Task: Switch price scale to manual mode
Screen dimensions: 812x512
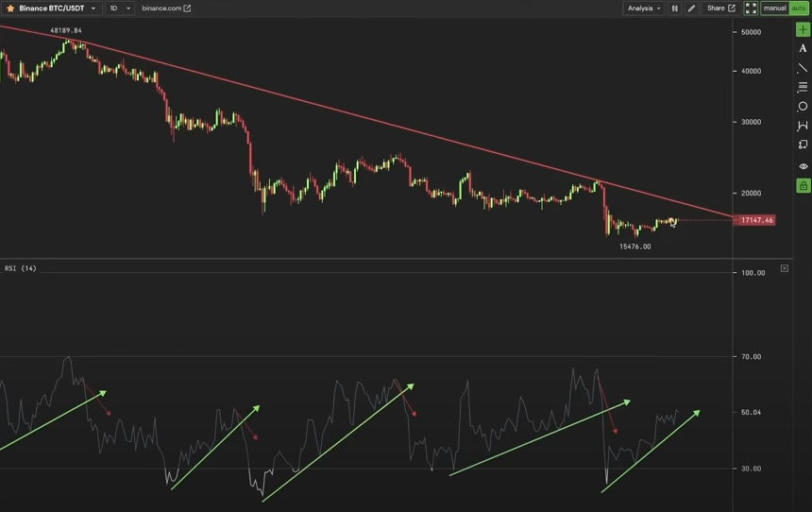Action: (x=775, y=9)
